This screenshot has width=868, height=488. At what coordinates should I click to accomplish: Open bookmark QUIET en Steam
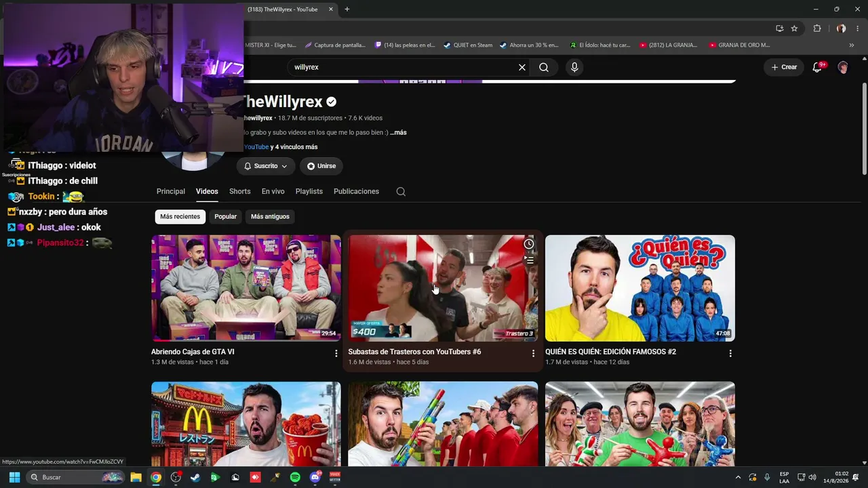coord(468,45)
